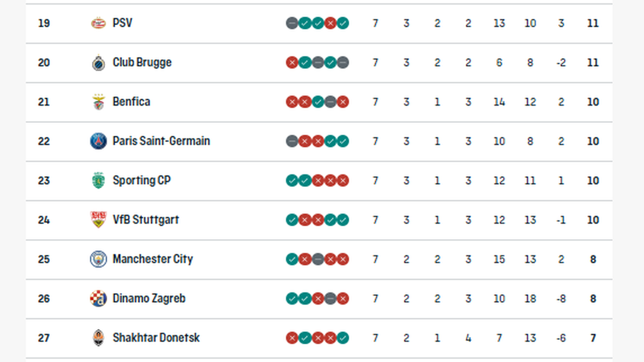The height and width of the screenshot is (362, 644).
Task: Click the Shakhtar Donetsk crest icon
Action: point(99,338)
